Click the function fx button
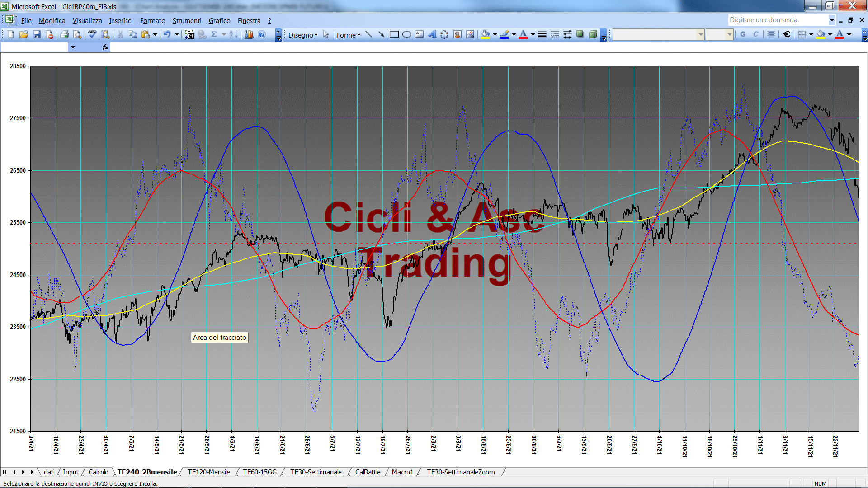 pos(105,47)
